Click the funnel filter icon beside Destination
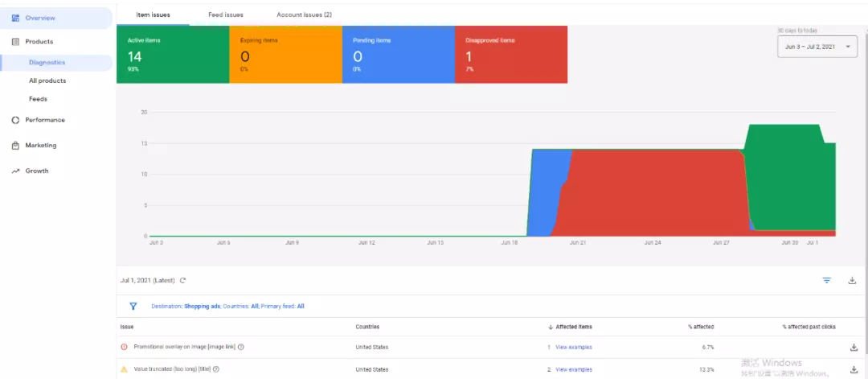Screen dimensions: 868x379 click(133, 307)
